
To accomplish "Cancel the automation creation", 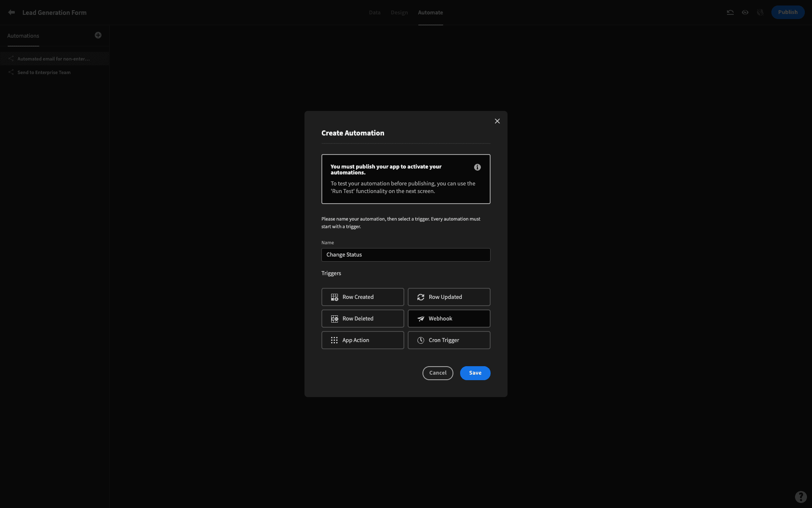I will tap(438, 373).
